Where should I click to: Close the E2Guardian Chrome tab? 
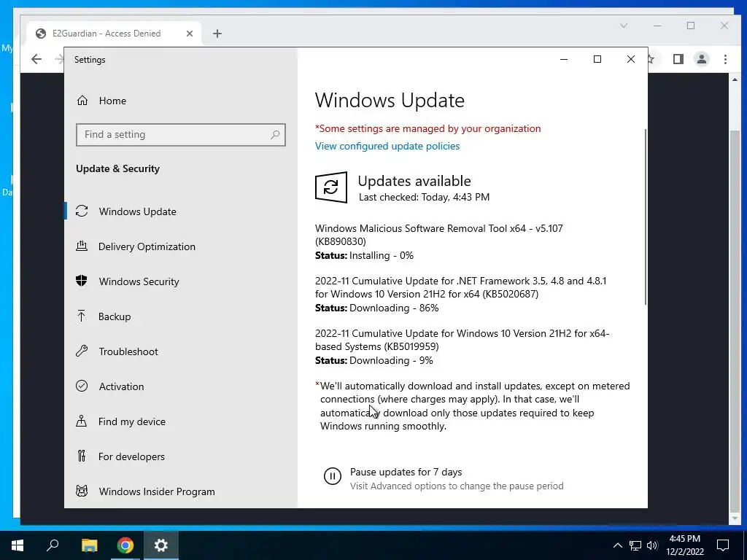click(x=190, y=34)
